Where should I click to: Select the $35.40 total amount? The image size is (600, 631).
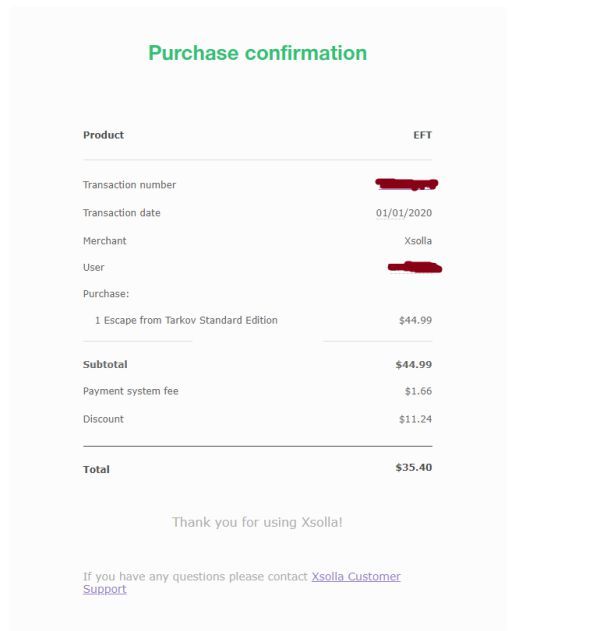pos(414,467)
